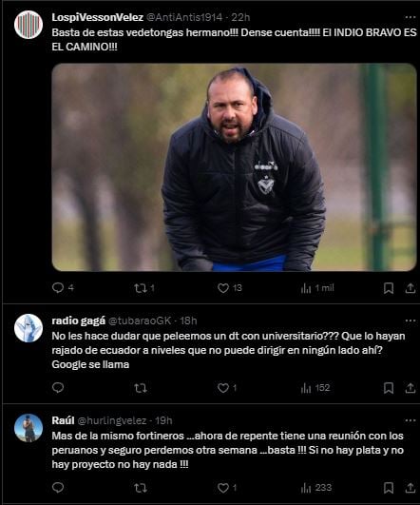The image size is (420, 505).
Task: Retweet the LospiVessonVelez post
Action: pyautogui.click(x=144, y=287)
